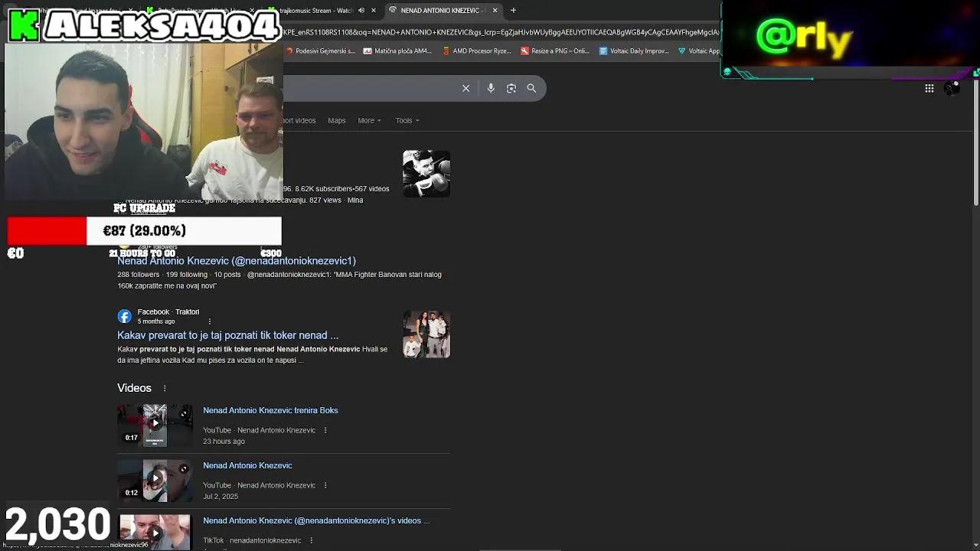
Task: Open Google Lens image search icon
Action: point(511,88)
